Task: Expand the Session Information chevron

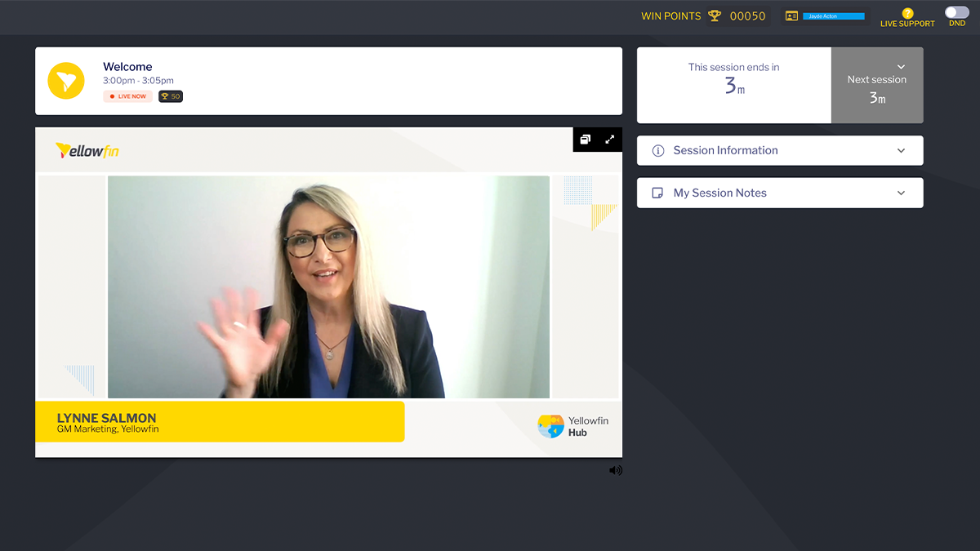Action: pyautogui.click(x=901, y=150)
